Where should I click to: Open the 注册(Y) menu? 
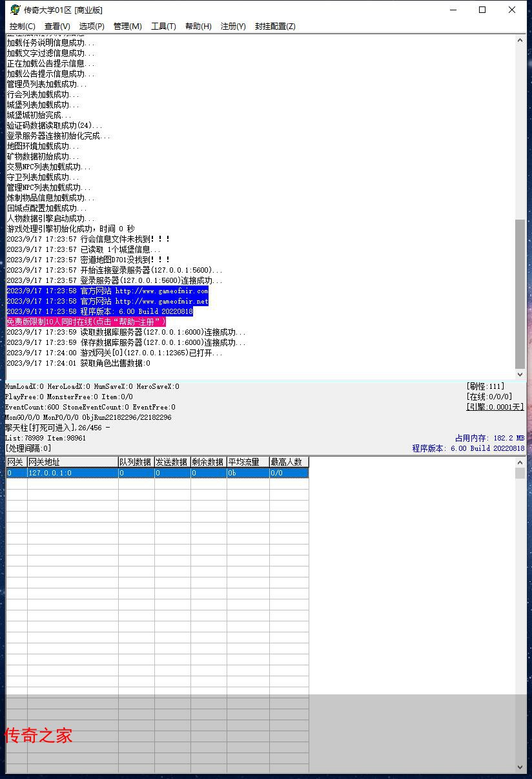click(x=233, y=26)
